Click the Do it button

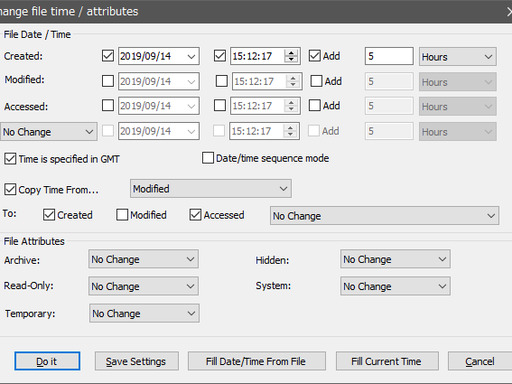click(x=47, y=361)
